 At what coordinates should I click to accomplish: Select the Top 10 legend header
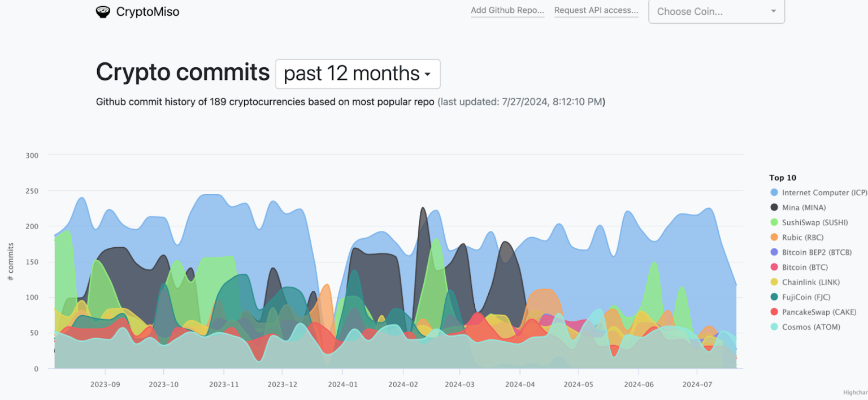783,178
